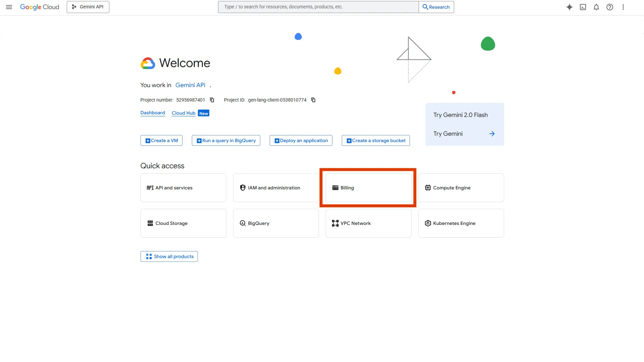
Task: Select project ID gen-lang-client-0538010774 text
Action: tap(277, 100)
